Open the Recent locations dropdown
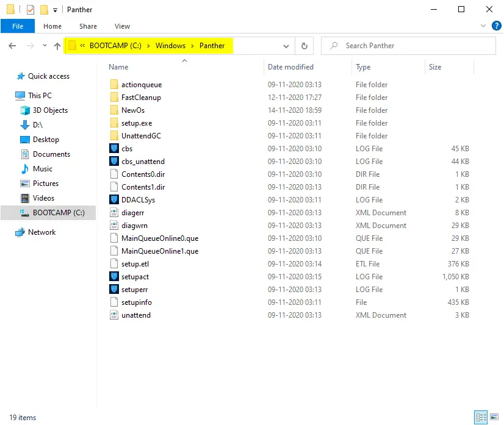Viewport: 504px width, 425px height. tap(45, 46)
